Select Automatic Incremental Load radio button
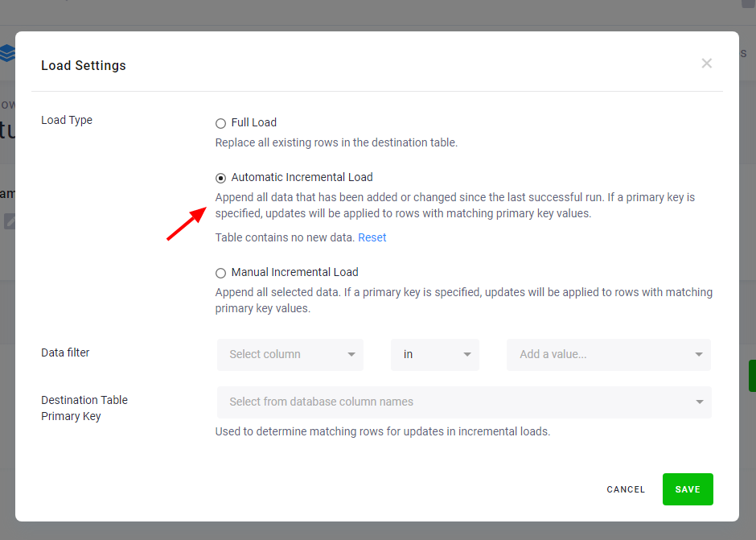The image size is (756, 540). 220,178
